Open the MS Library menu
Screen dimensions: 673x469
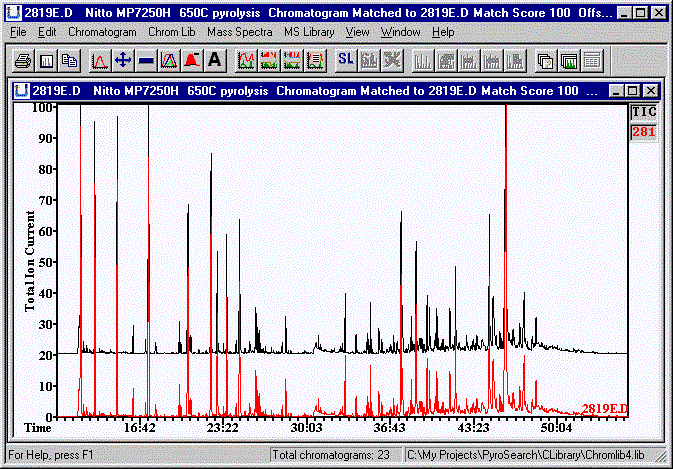(310, 32)
